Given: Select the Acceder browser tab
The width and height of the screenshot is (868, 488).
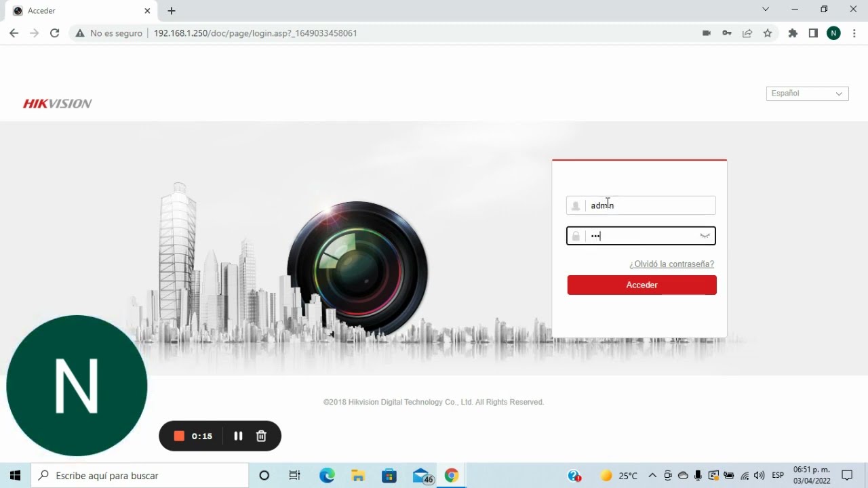Looking at the screenshot, I should coord(81,11).
